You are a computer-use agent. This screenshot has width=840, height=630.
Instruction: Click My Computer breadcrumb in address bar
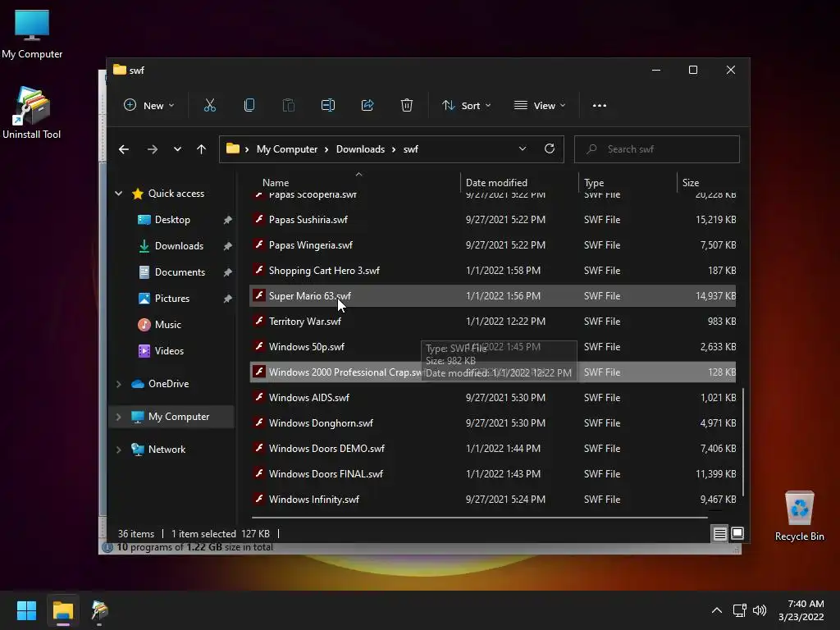point(286,149)
